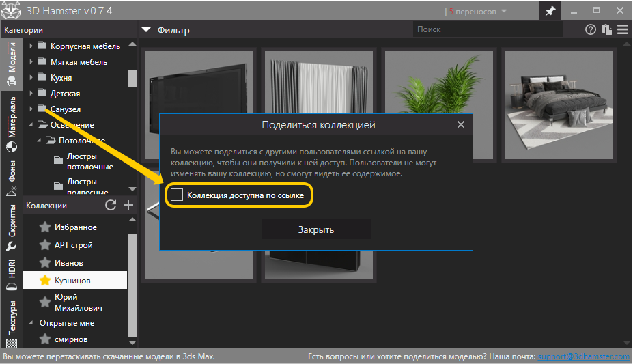This screenshot has height=364, width=633.
Task: Click the categories scroll up arrow
Action: point(132,44)
